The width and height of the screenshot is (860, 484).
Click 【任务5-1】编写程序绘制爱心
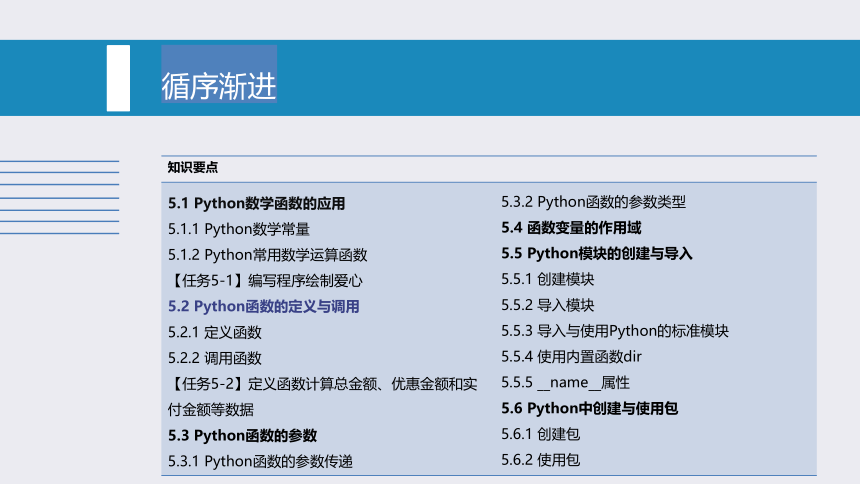(x=265, y=280)
